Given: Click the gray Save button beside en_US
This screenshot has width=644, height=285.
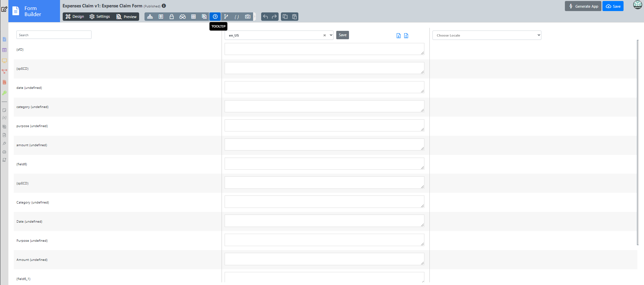Looking at the screenshot, I should (x=343, y=35).
